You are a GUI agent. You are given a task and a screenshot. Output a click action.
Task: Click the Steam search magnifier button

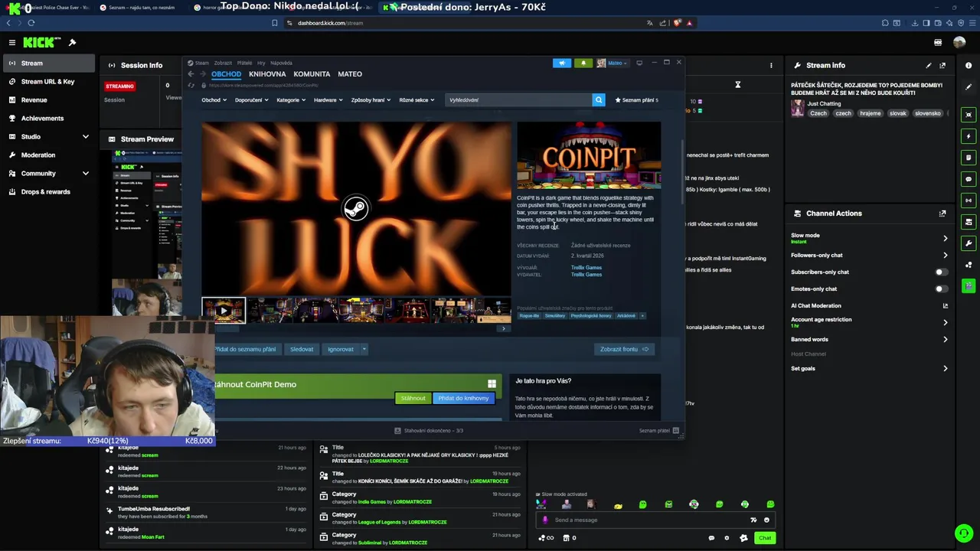[599, 100]
